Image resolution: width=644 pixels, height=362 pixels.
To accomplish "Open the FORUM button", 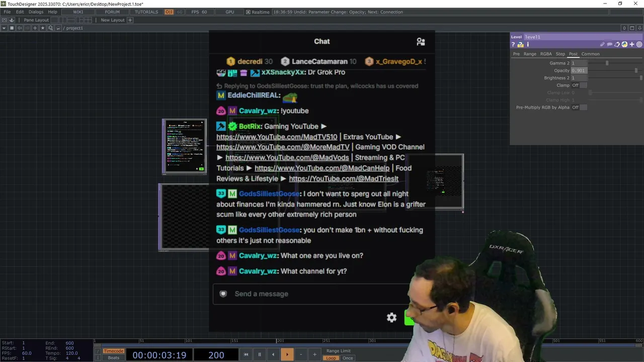I will (112, 12).
